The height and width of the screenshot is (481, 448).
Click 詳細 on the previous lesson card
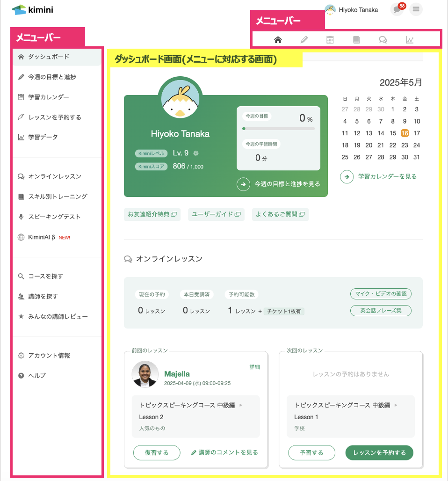point(254,367)
